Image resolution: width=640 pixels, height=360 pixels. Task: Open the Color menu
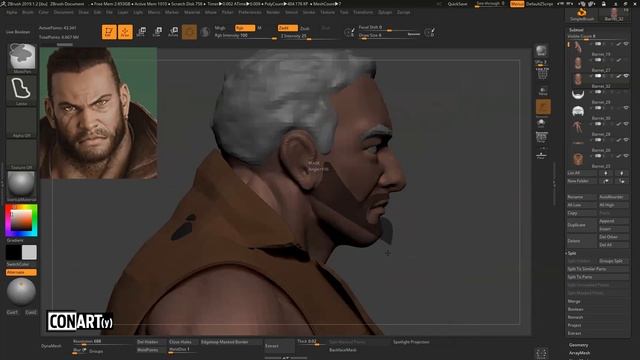(43, 12)
